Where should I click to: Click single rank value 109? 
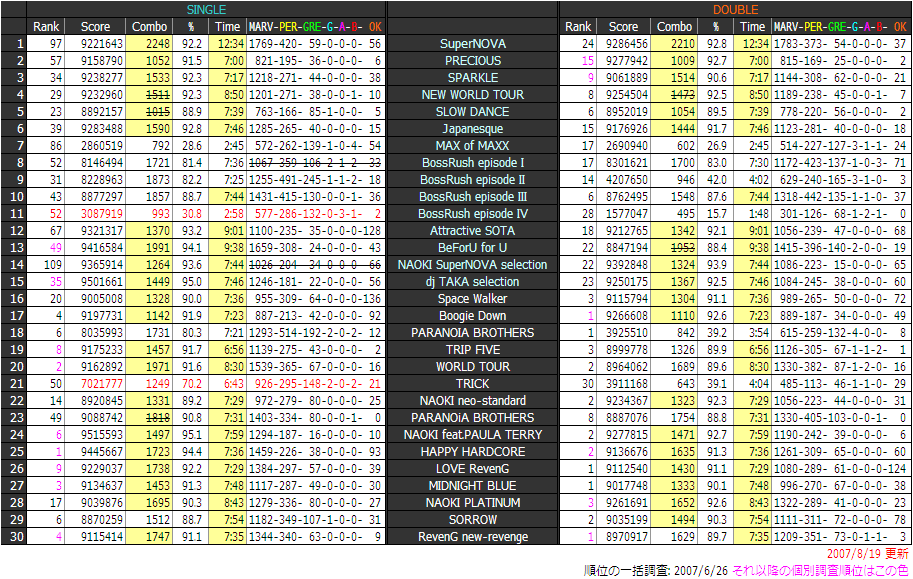(53, 265)
